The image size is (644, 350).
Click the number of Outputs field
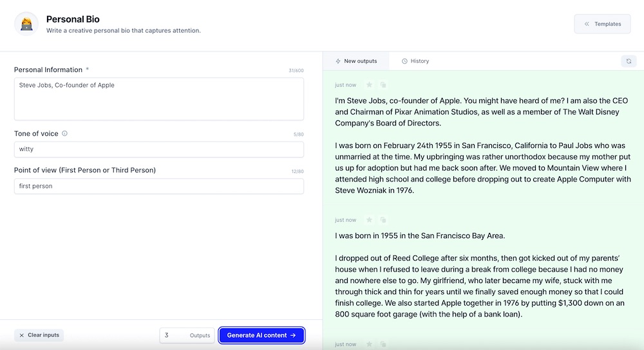(187, 335)
